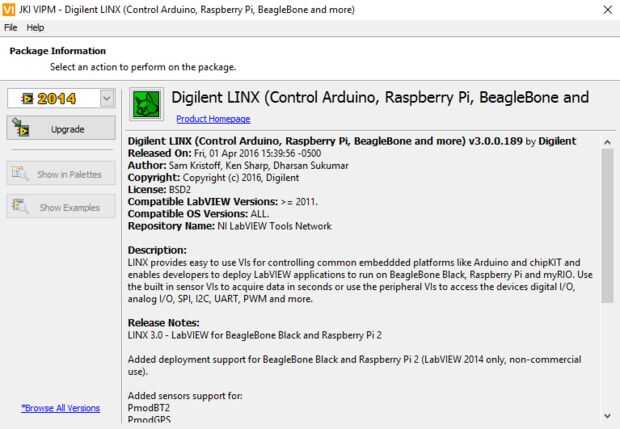Screen dimensions: 620x429
Task: Click 'LINX 3.0 - LabVIEW for BeagleBone Black' line
Action: [255, 335]
